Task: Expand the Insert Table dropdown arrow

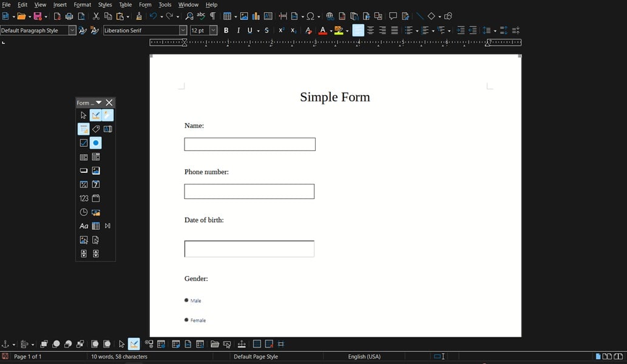Action: point(236,16)
